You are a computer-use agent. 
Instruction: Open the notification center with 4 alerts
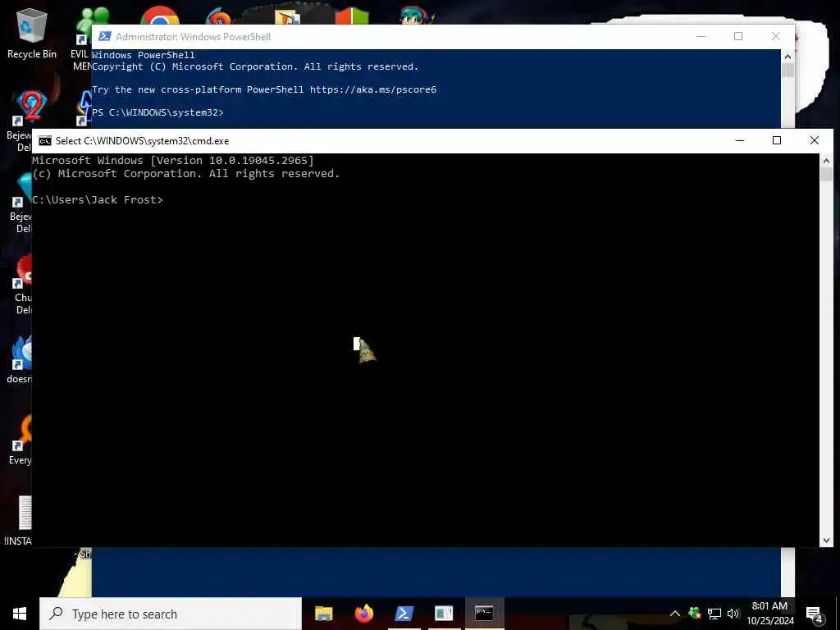tap(815, 614)
